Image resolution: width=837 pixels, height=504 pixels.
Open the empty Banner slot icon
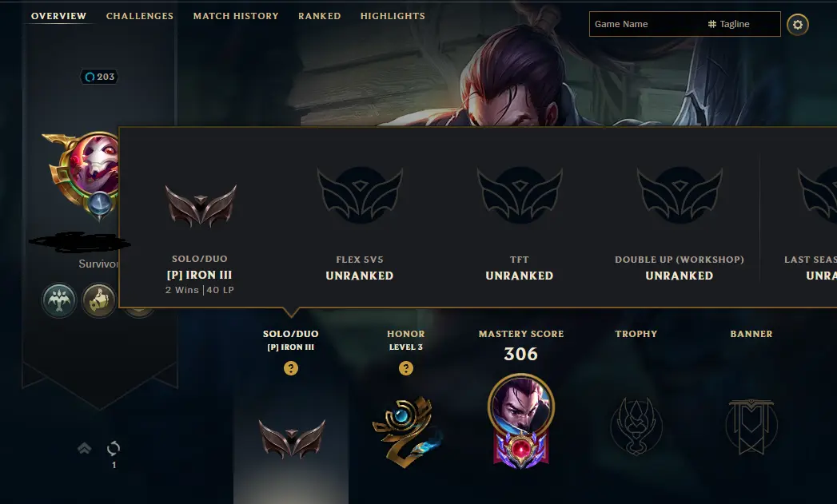(751, 427)
